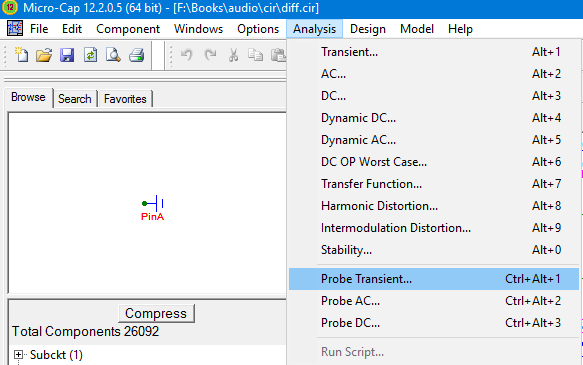
Task: Click the Print Preview magnifier icon
Action: pos(113,55)
